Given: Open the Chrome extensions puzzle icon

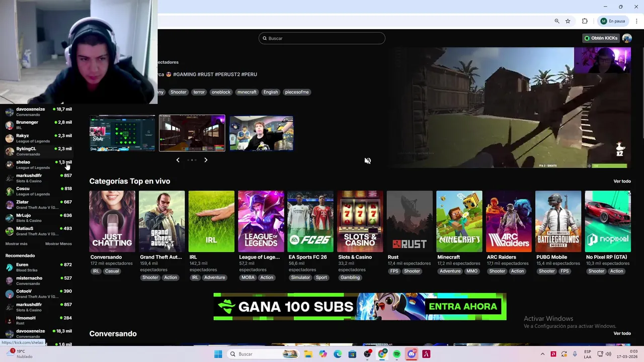Looking at the screenshot, I should point(585,21).
